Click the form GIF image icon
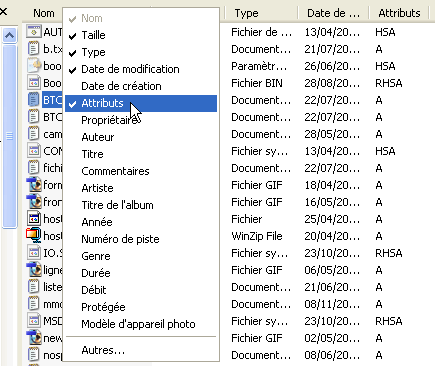435x366 pixels. [33, 185]
